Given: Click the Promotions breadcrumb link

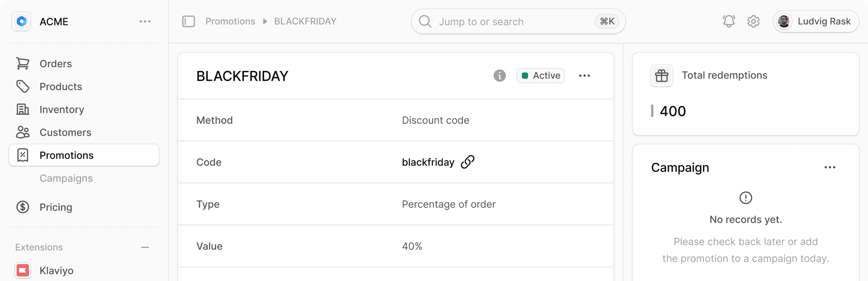Looking at the screenshot, I should tap(230, 21).
